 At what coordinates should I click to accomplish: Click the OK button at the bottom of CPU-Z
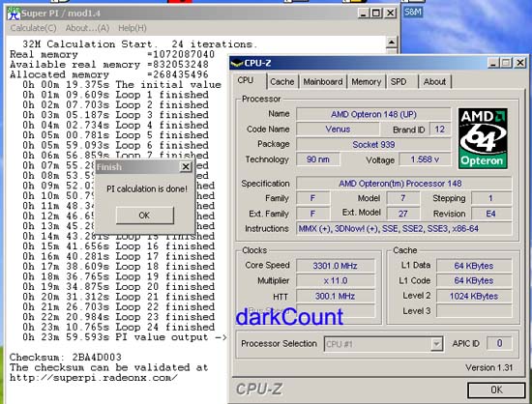click(496, 390)
